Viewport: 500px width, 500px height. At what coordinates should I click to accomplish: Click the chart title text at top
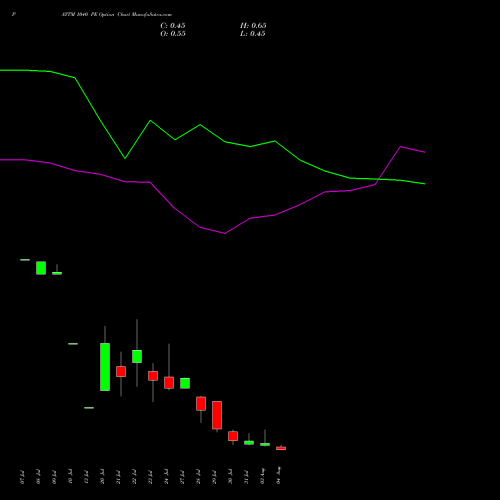(x=116, y=15)
